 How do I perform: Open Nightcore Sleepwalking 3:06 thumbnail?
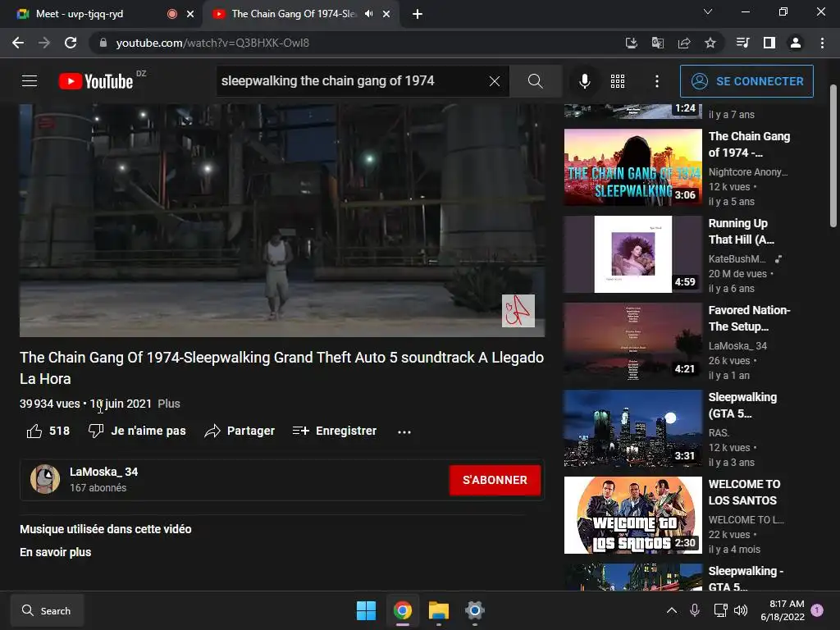(632, 167)
